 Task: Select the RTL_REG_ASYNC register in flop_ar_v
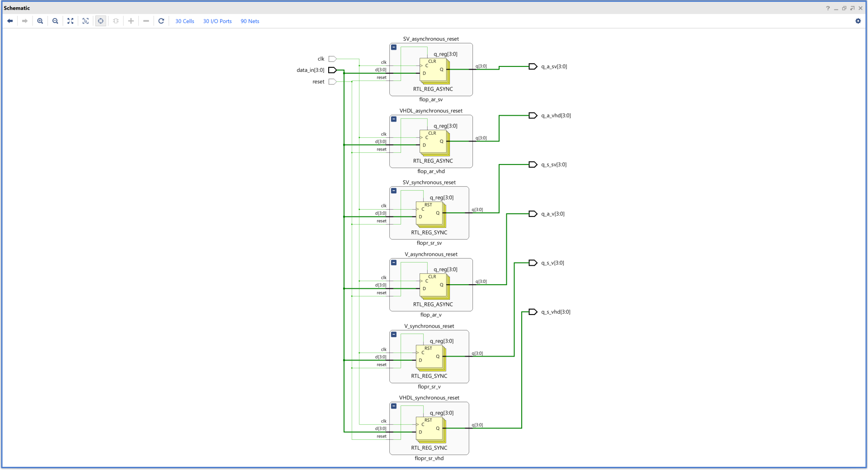[434, 286]
